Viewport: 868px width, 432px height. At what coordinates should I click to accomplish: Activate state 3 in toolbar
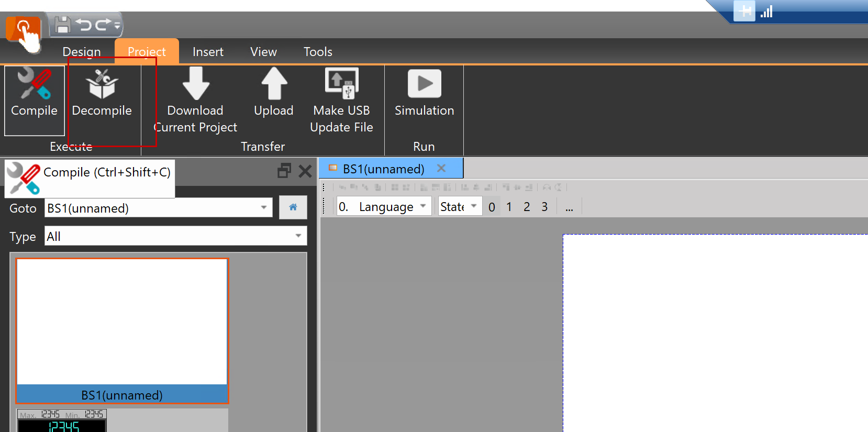[544, 207]
